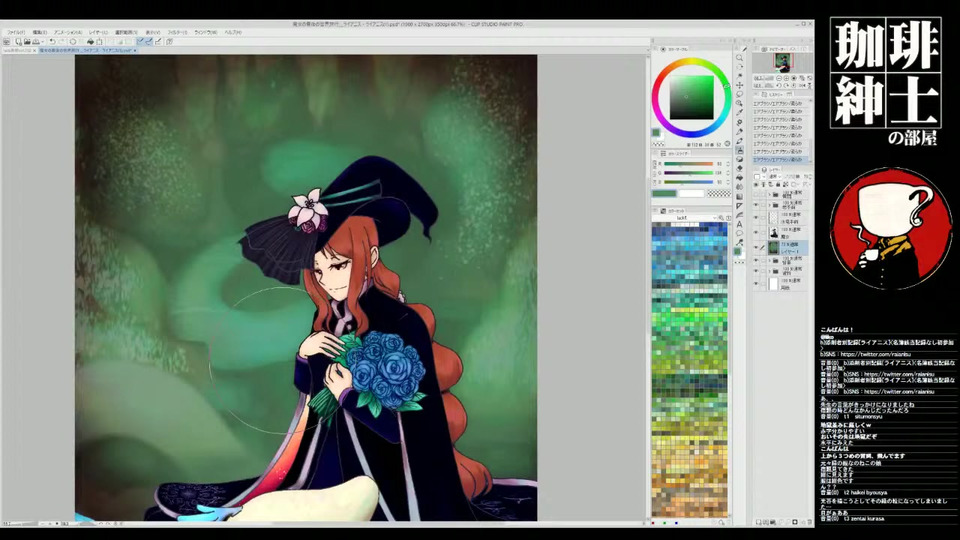960x540 pixels.
Task: Switch to the active .psd document tab
Action: tap(86, 50)
